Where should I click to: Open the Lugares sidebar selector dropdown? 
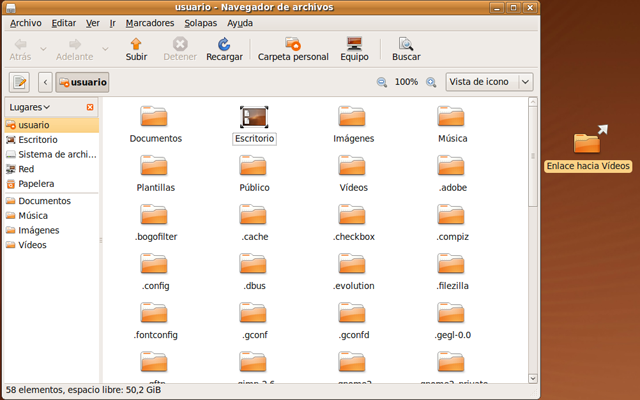pos(32,107)
